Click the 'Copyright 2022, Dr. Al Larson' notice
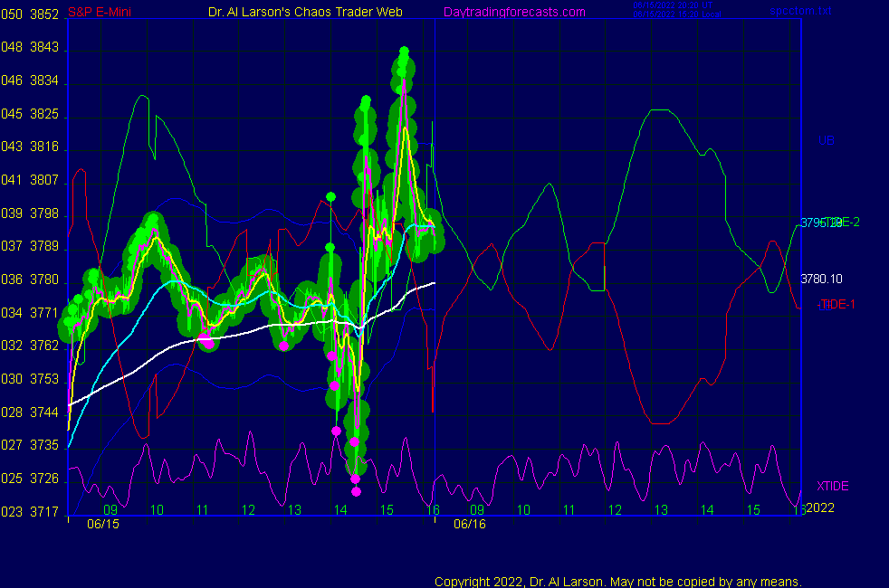Screen dimensions: 889x588 [618, 581]
